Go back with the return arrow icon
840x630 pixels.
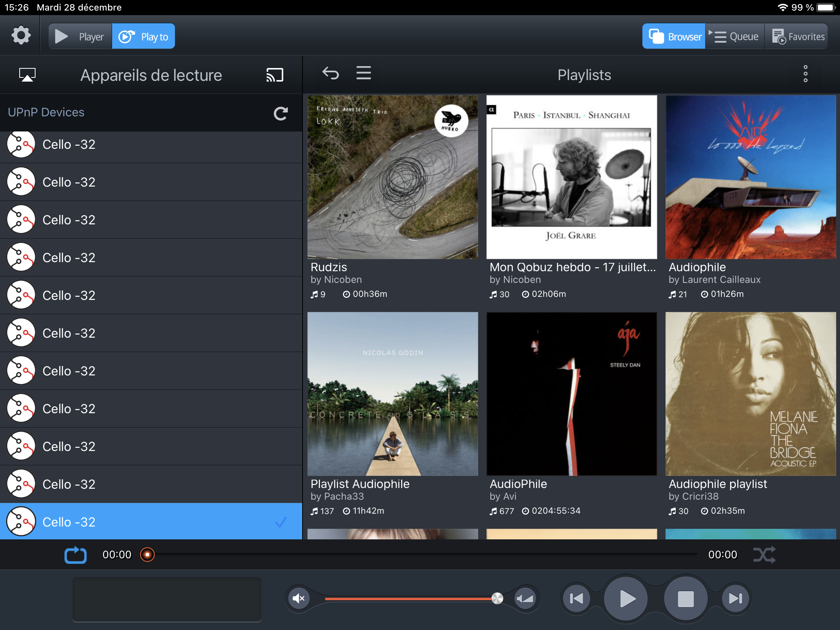coord(330,73)
